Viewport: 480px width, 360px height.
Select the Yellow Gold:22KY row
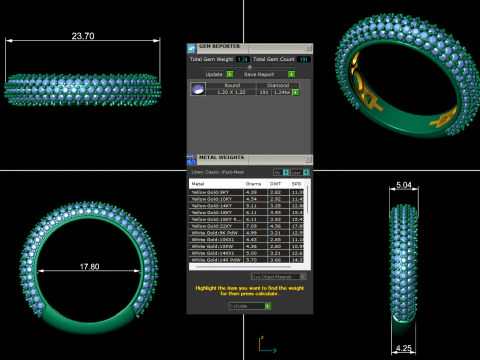[246, 226]
